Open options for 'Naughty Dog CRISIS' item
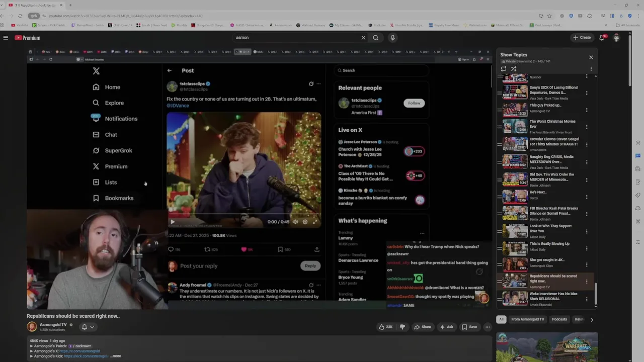644x362 pixels. click(x=587, y=162)
